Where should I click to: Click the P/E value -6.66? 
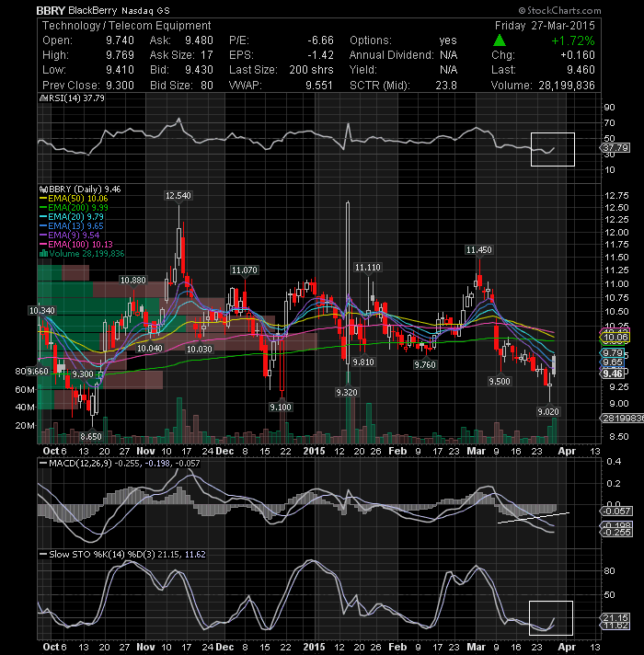(x=320, y=40)
